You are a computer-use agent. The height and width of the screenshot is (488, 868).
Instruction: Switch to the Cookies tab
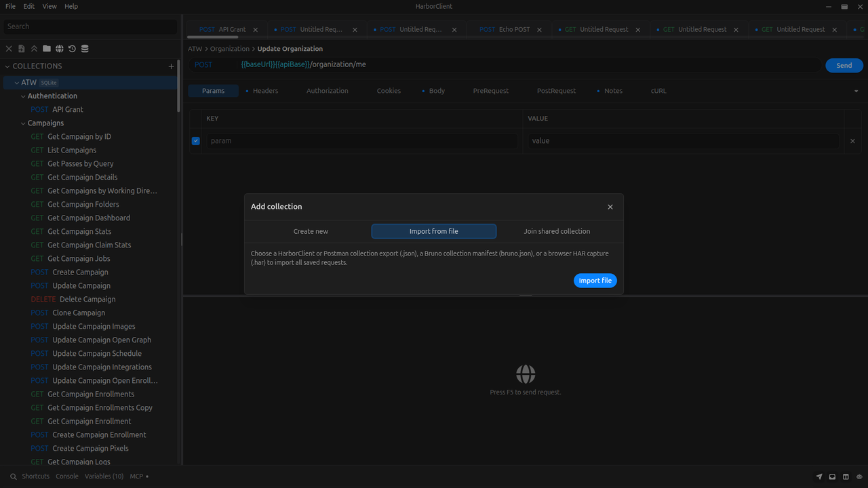click(389, 91)
